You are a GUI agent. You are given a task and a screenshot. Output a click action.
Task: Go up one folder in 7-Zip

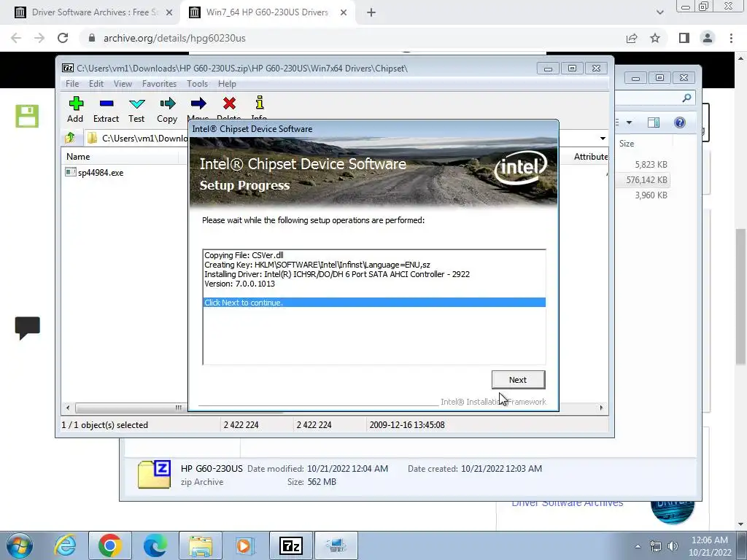click(x=70, y=138)
